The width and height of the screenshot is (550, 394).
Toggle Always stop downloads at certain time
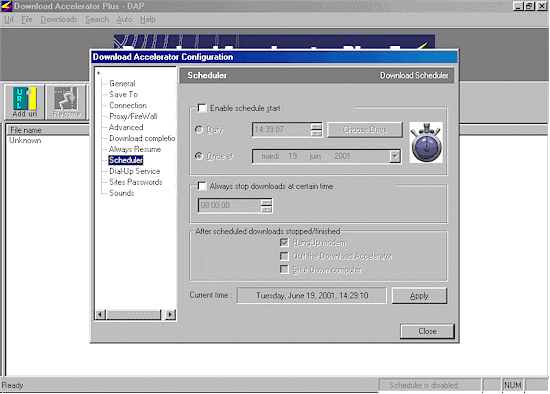point(202,186)
